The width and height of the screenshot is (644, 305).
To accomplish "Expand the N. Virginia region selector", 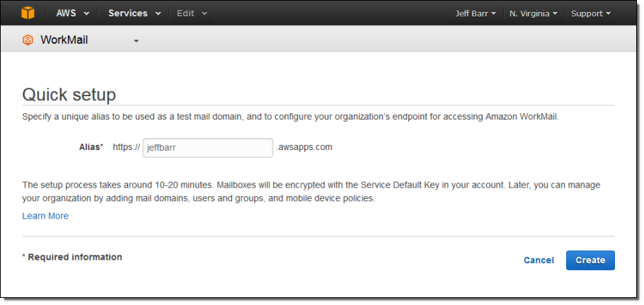I will pos(533,13).
